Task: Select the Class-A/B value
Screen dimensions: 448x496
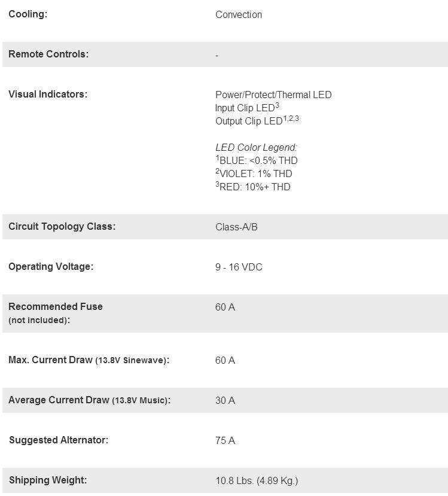Action: [x=236, y=227]
